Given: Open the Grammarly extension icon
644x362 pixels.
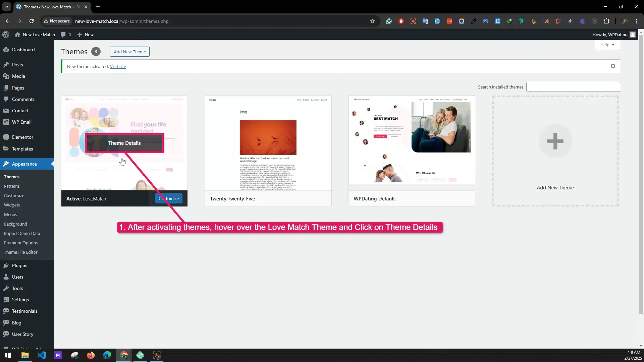Looking at the screenshot, I should pos(389,21).
